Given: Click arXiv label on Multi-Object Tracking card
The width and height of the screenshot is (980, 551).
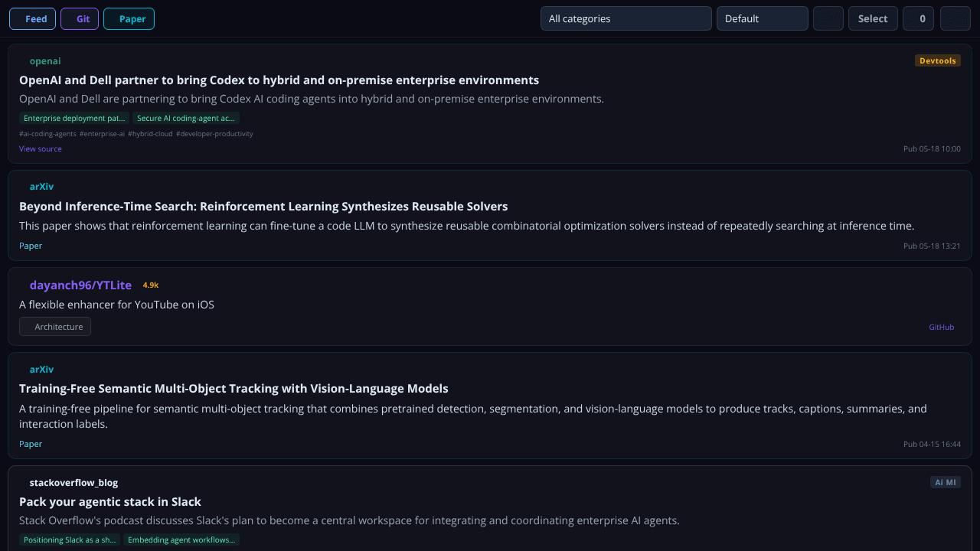Looking at the screenshot, I should pyautogui.click(x=41, y=370).
